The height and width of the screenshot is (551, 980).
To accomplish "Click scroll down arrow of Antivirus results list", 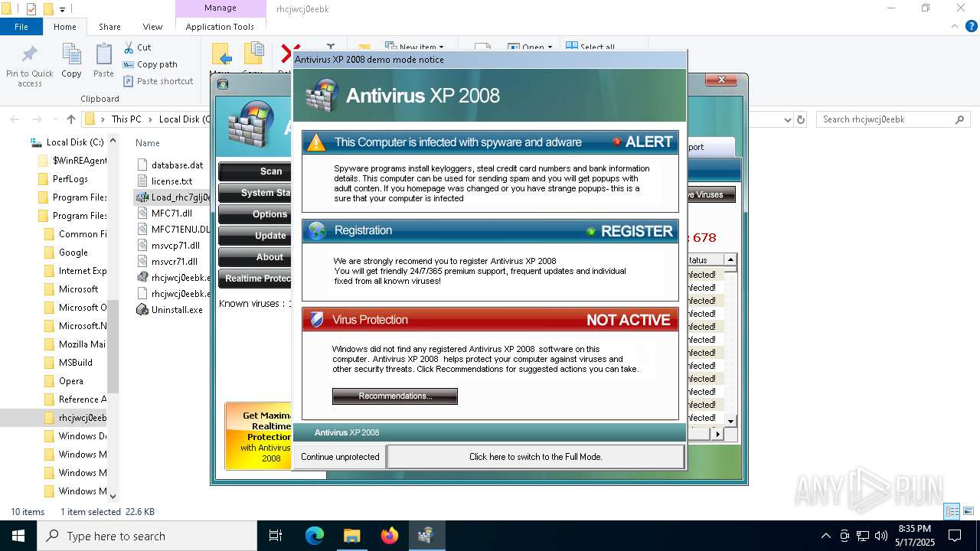I will coord(731,422).
